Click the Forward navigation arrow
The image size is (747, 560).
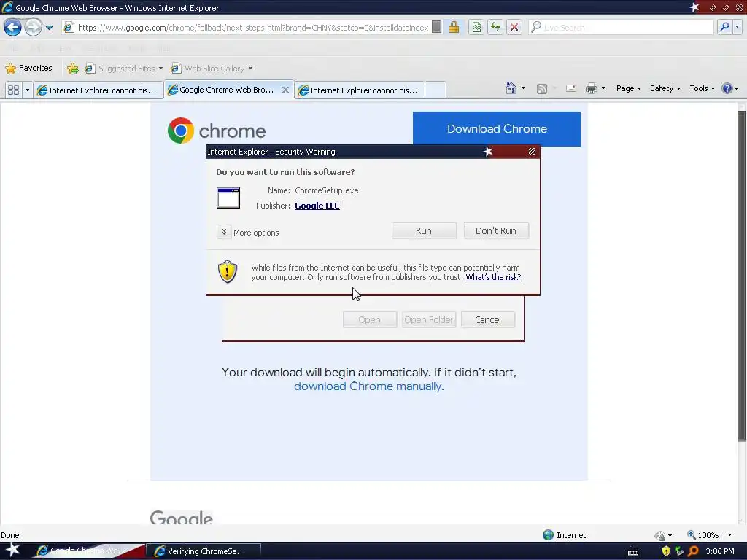33,27
